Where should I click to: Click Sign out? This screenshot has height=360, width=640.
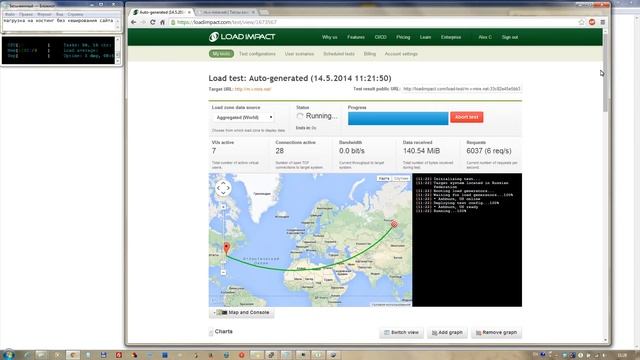pos(510,37)
